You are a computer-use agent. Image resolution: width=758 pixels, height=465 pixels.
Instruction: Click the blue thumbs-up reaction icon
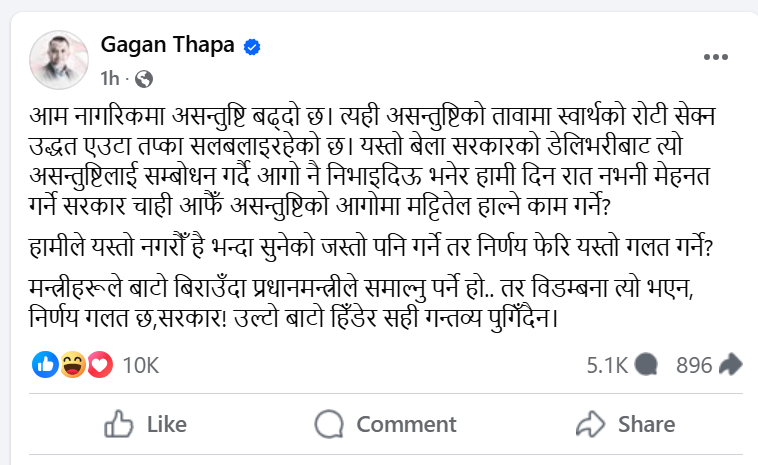(46, 365)
